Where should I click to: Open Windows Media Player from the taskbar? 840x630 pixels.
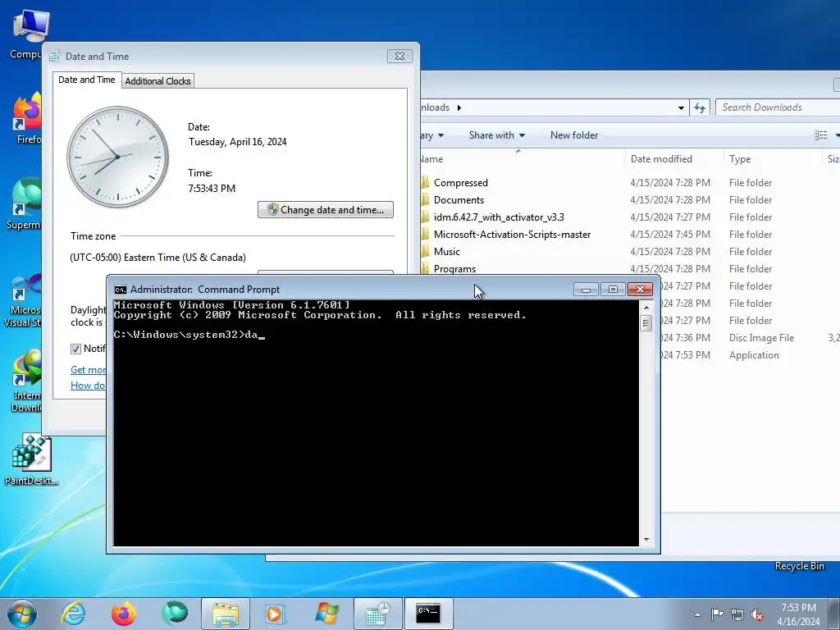[x=276, y=614]
